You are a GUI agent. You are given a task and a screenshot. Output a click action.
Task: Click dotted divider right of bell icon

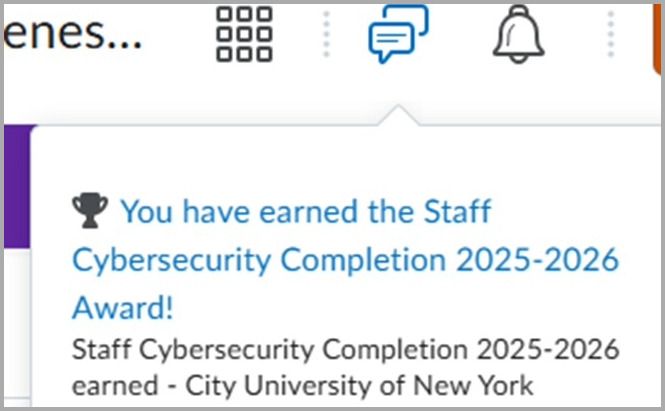[611, 36]
